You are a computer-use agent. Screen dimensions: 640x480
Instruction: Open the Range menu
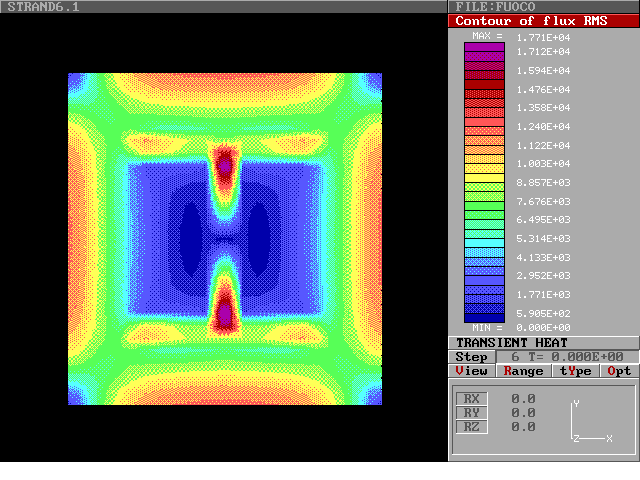click(523, 371)
